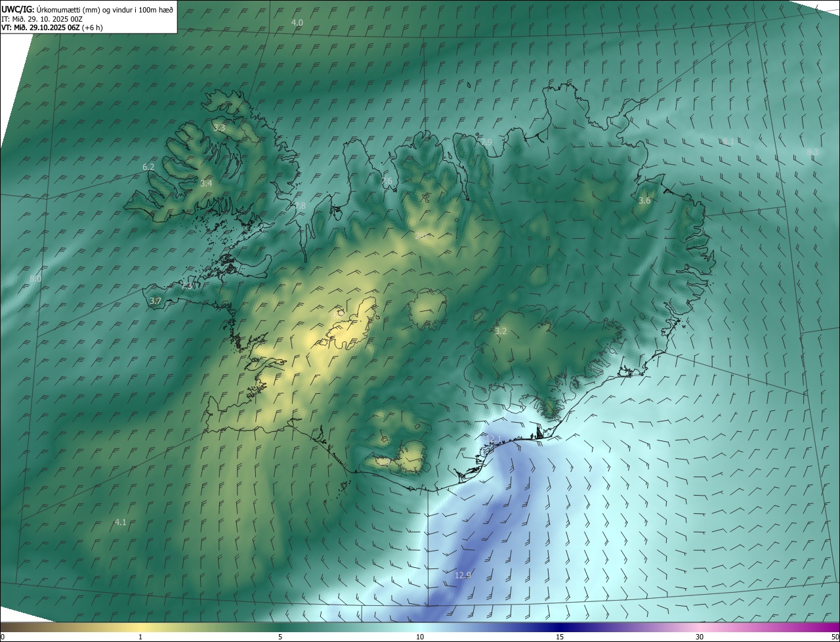Click the colorbar tick labeled 30
The image size is (840, 642).
click(700, 637)
